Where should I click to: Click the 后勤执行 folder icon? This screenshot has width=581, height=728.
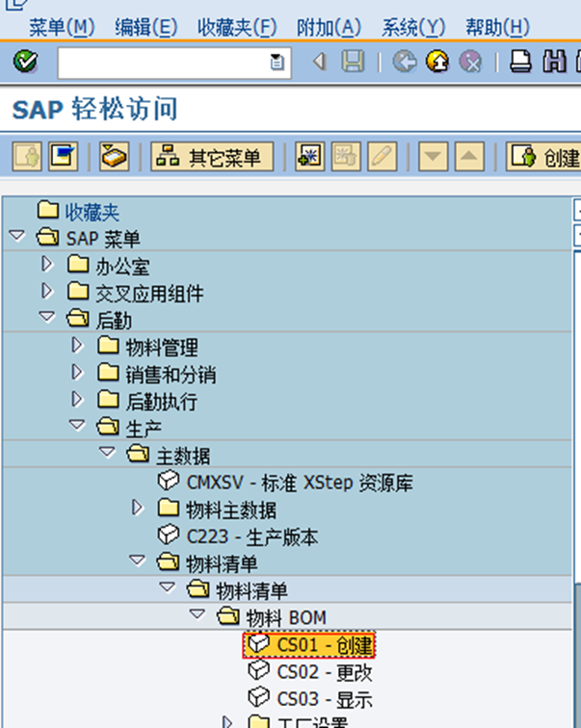click(108, 400)
